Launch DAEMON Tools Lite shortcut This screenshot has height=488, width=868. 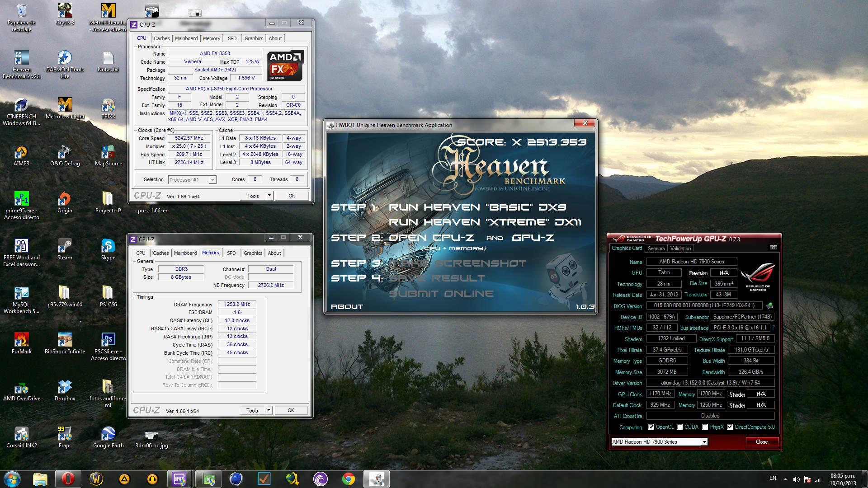[65, 65]
